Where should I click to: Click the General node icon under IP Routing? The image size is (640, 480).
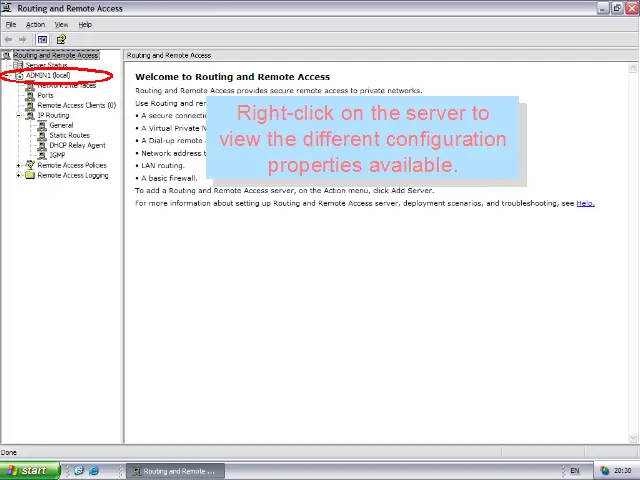(x=42, y=125)
